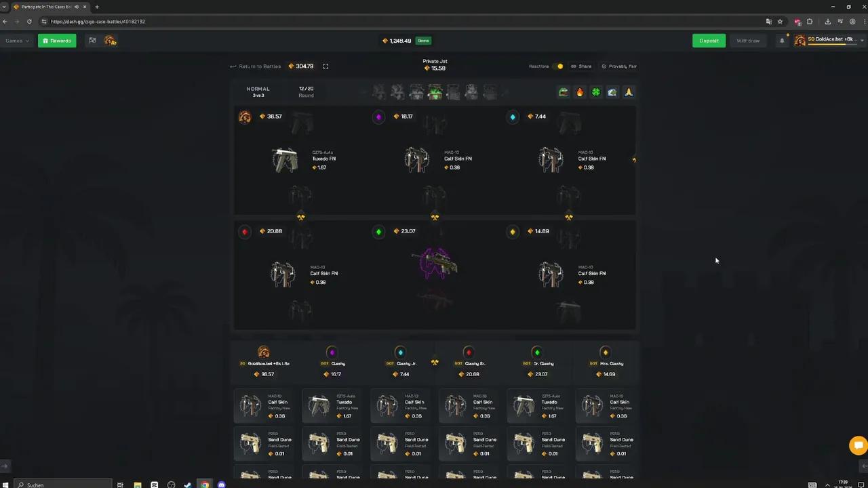Send the frog reaction emoji
This screenshot has height=488, width=868.
tap(564, 92)
